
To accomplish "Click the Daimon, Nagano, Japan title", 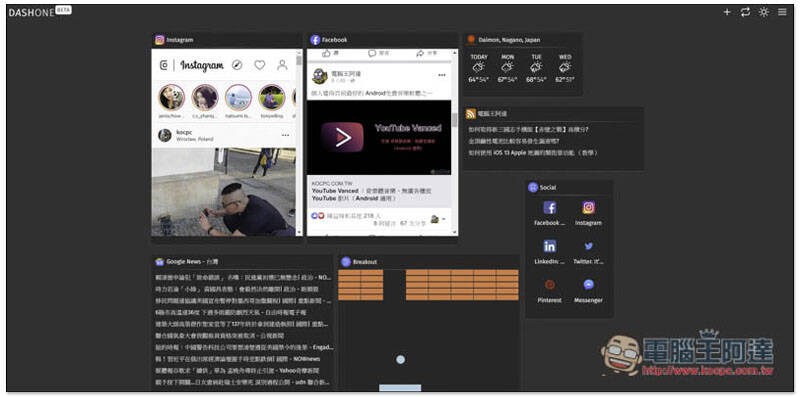I will click(509, 40).
